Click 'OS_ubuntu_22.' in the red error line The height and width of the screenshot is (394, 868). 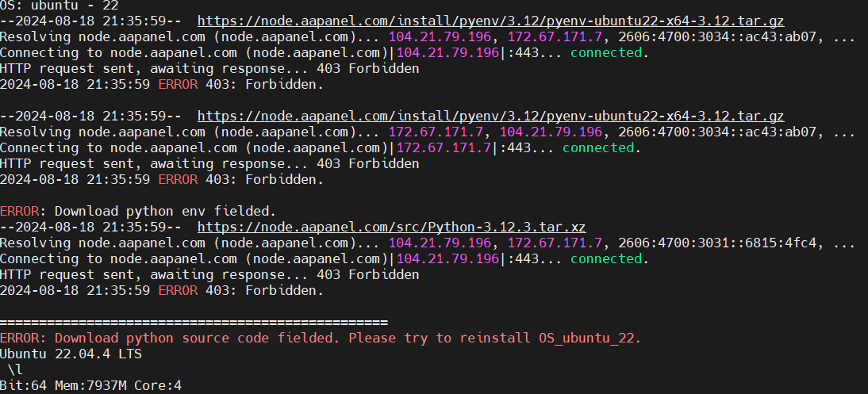pyautogui.click(x=590, y=338)
